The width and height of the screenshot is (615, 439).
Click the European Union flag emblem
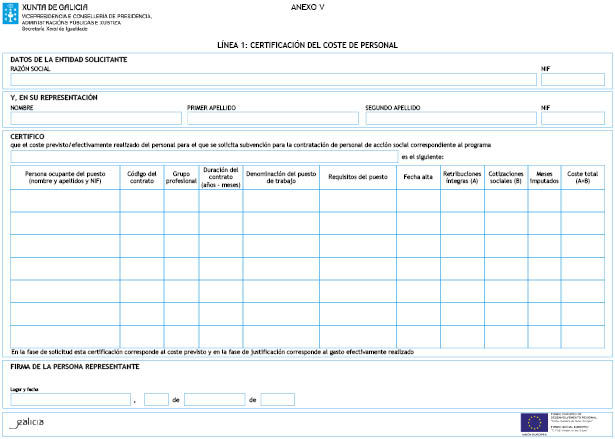pos(534,423)
